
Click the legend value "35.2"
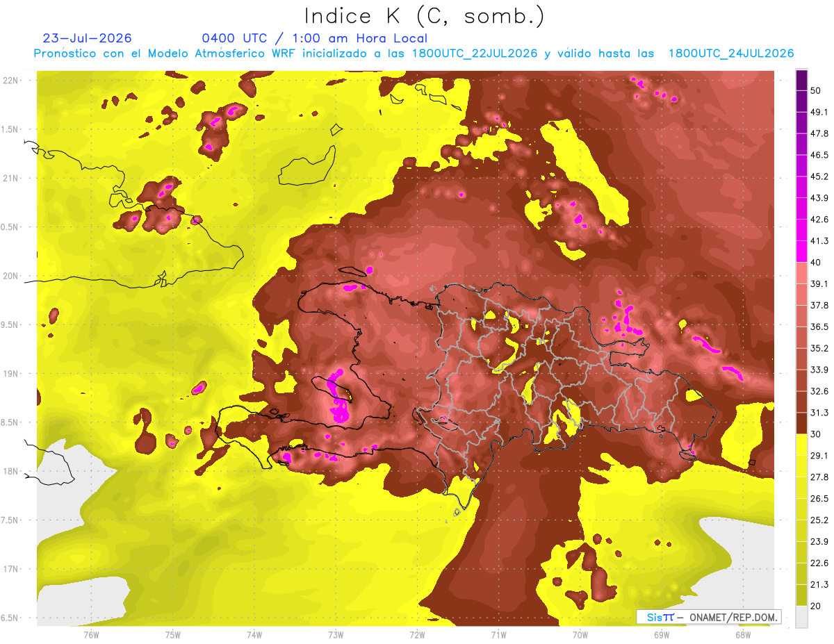coord(819,348)
